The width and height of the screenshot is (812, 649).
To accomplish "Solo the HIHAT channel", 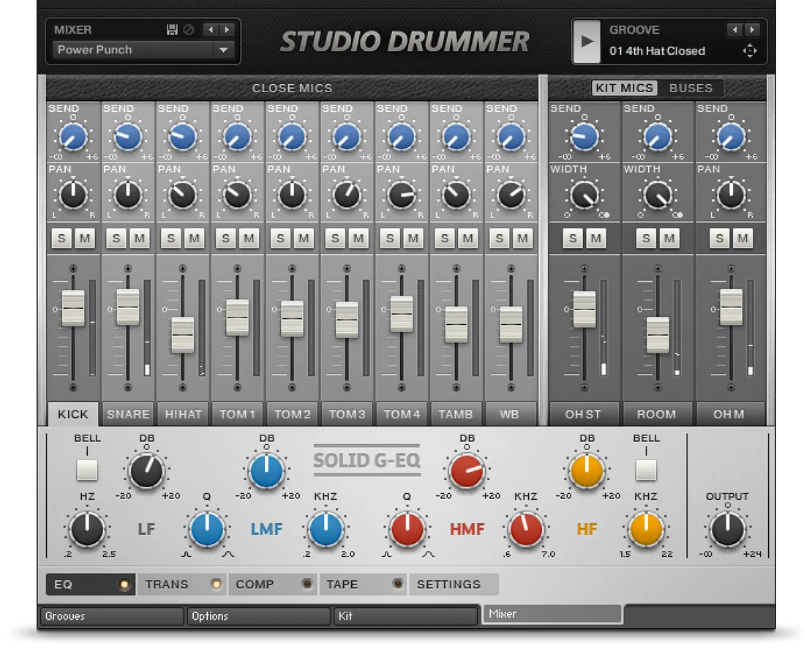I will point(171,239).
